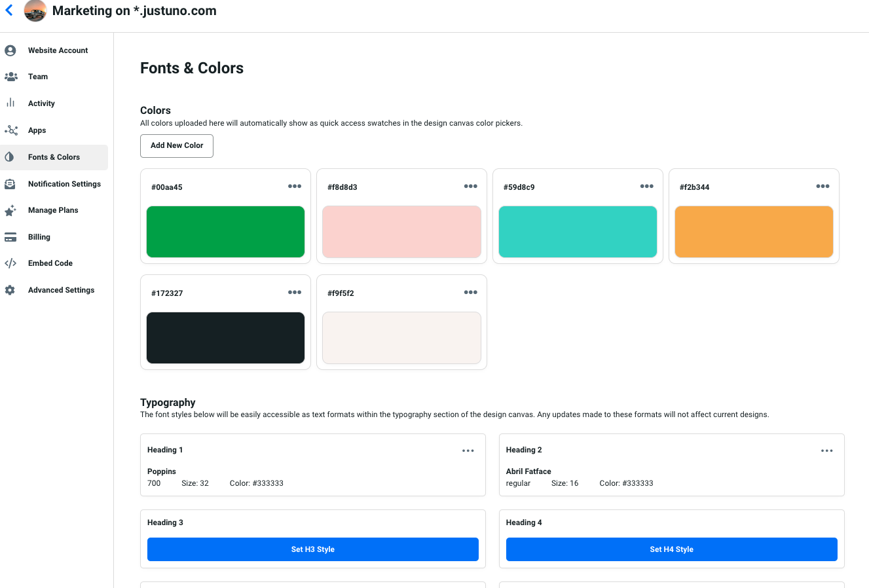Open Activity via the bar chart icon
The height and width of the screenshot is (588, 869).
[x=10, y=103]
